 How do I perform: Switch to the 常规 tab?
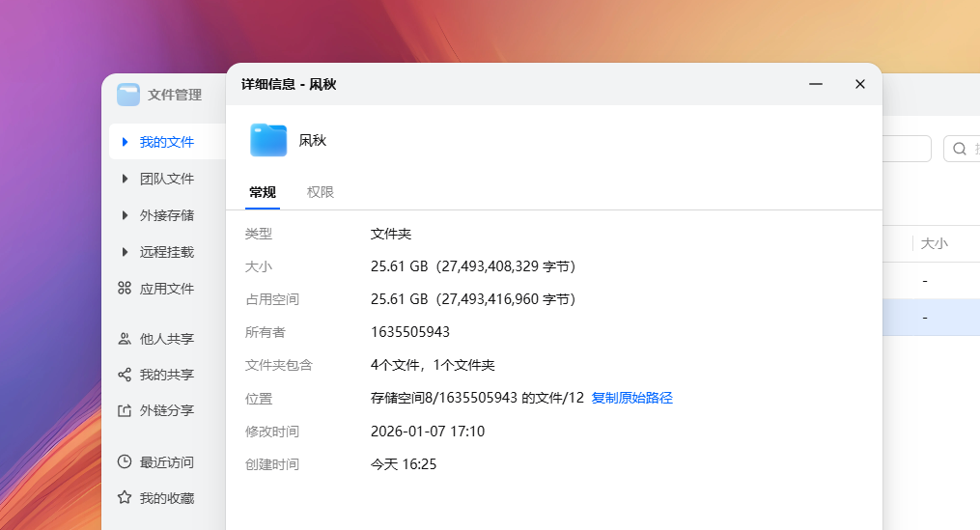tap(263, 192)
